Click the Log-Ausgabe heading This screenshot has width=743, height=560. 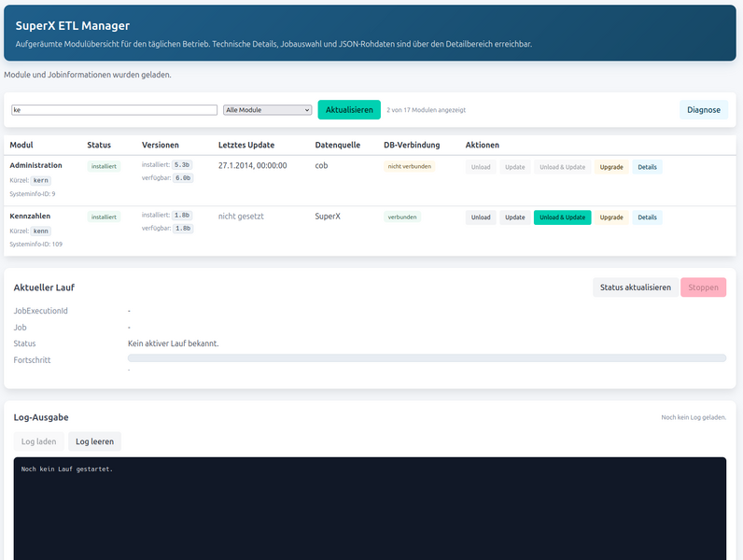click(41, 417)
